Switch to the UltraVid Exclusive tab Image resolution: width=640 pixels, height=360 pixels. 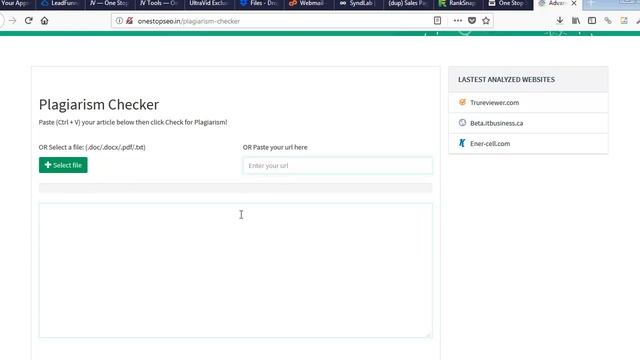[x=209, y=4]
